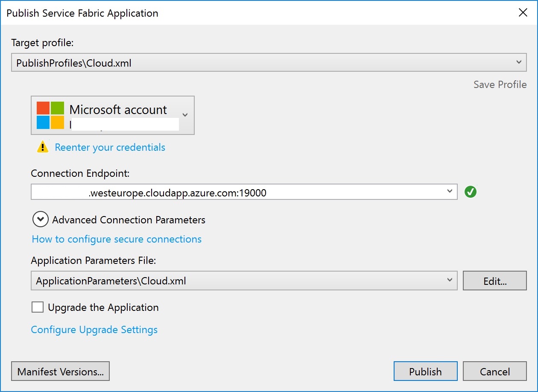Close the Publish Service Fabric Application window
538x392 pixels.
point(523,13)
